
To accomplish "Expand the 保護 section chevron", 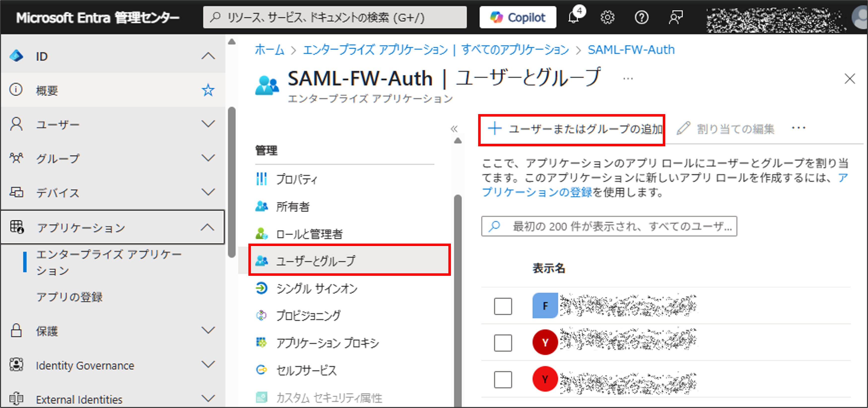I will coord(208,330).
